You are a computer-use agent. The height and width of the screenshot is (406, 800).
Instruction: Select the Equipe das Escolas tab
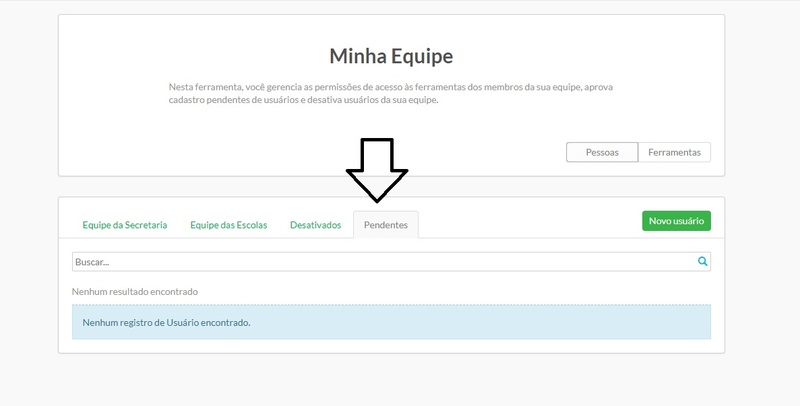pyautogui.click(x=228, y=225)
